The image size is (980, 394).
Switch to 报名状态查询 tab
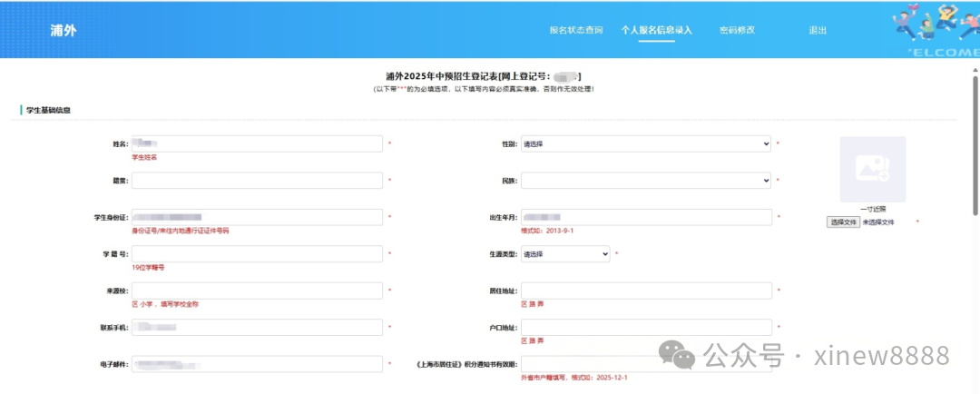pos(575,30)
